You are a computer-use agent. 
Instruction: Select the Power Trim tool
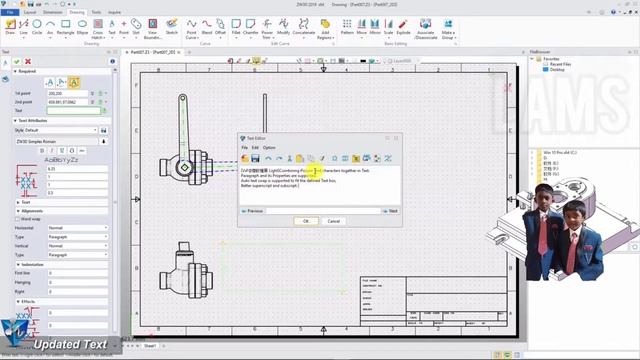[x=267, y=29]
